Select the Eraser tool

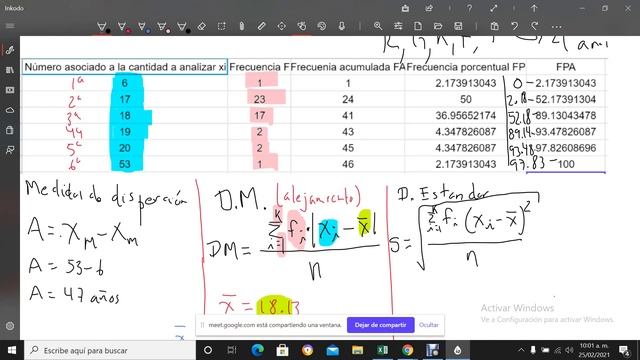[x=202, y=27]
